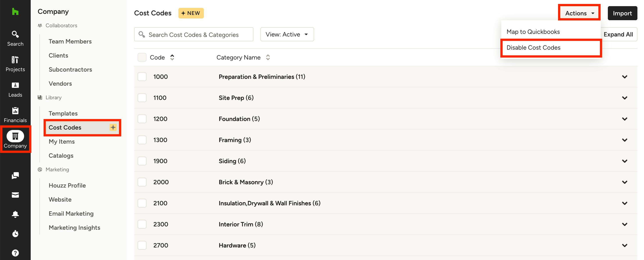Check the 1000 Preparation & Preliminaries checkbox
Image resolution: width=644 pixels, height=260 pixels.
pyautogui.click(x=142, y=77)
